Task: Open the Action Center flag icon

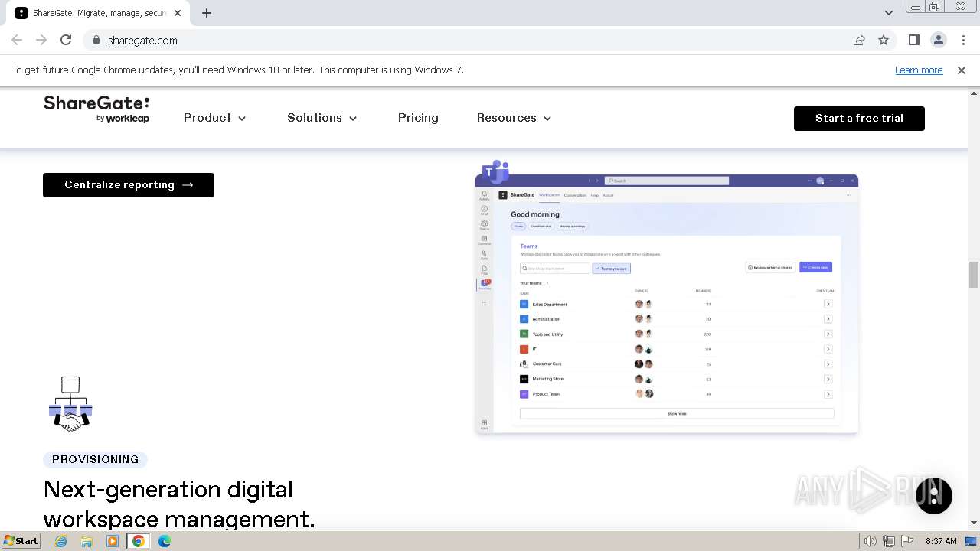Action: [907, 541]
